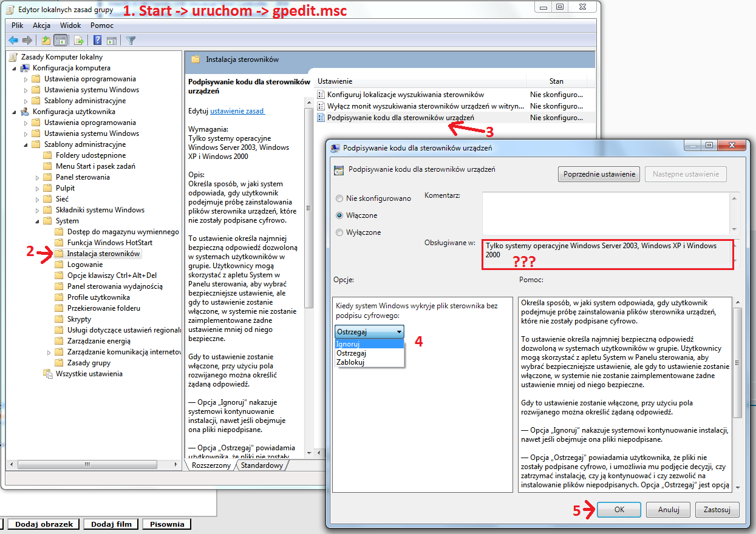Click the export list toolbar icon
This screenshot has height=534, width=756.
[78, 41]
